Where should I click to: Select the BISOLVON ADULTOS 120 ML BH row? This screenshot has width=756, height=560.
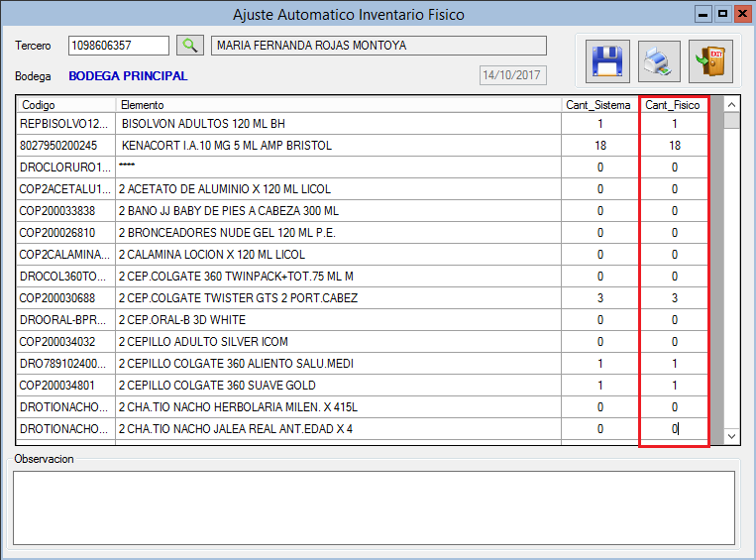[337, 124]
